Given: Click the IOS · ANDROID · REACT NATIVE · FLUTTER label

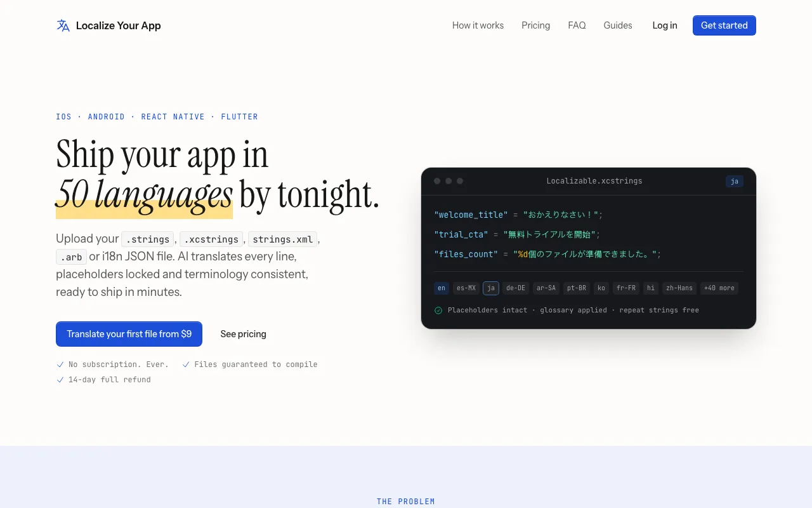Looking at the screenshot, I should point(157,117).
